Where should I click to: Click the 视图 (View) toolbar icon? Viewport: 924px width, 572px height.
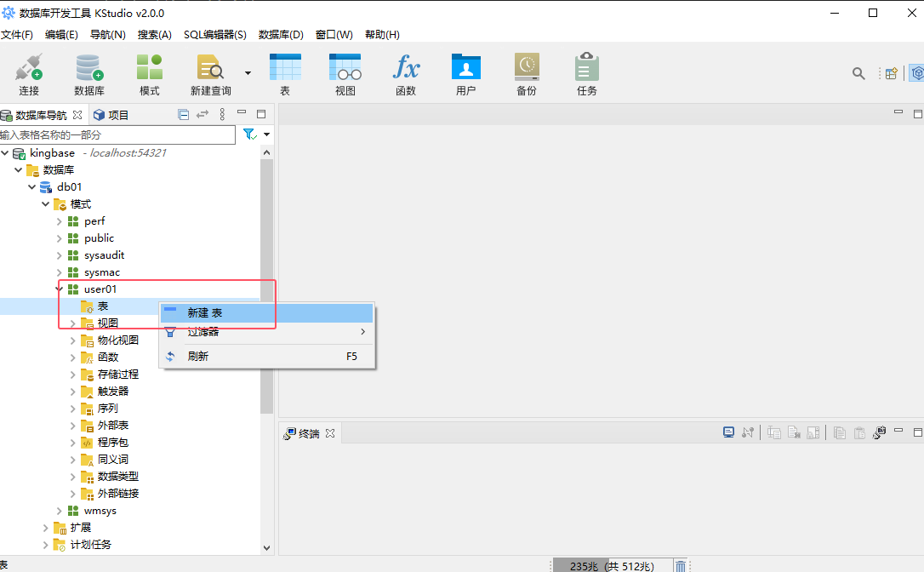point(345,74)
